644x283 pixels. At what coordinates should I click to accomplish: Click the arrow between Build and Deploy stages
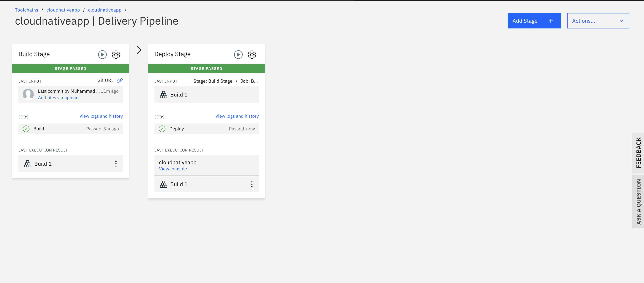139,50
